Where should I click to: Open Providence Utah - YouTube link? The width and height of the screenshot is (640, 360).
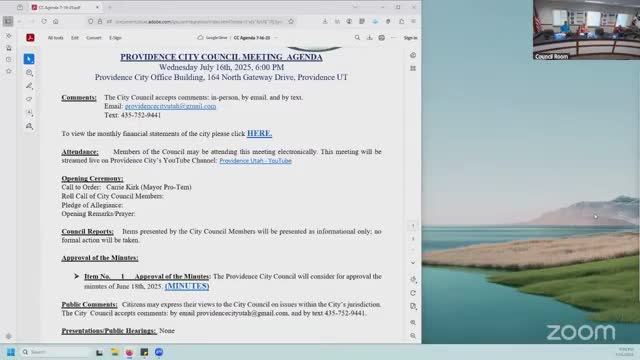256,161
